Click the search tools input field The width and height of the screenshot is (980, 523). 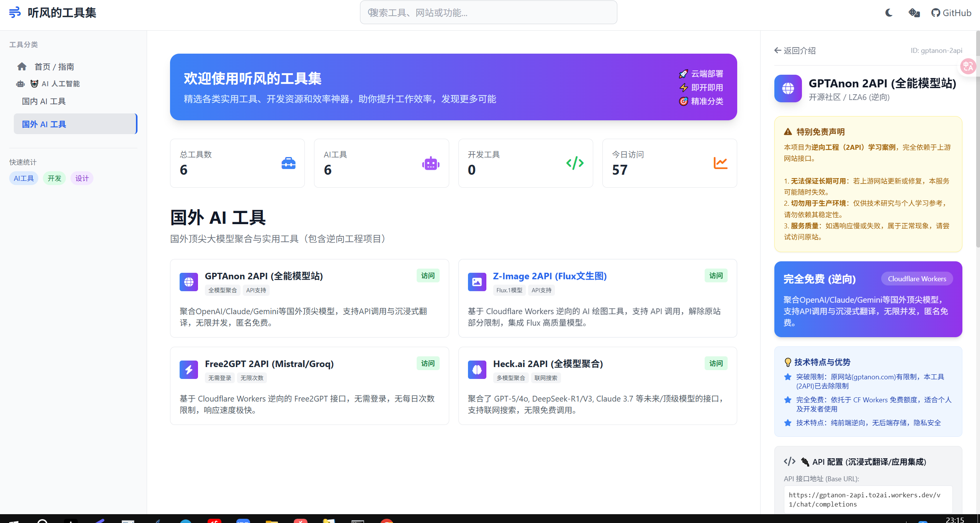tap(488, 13)
